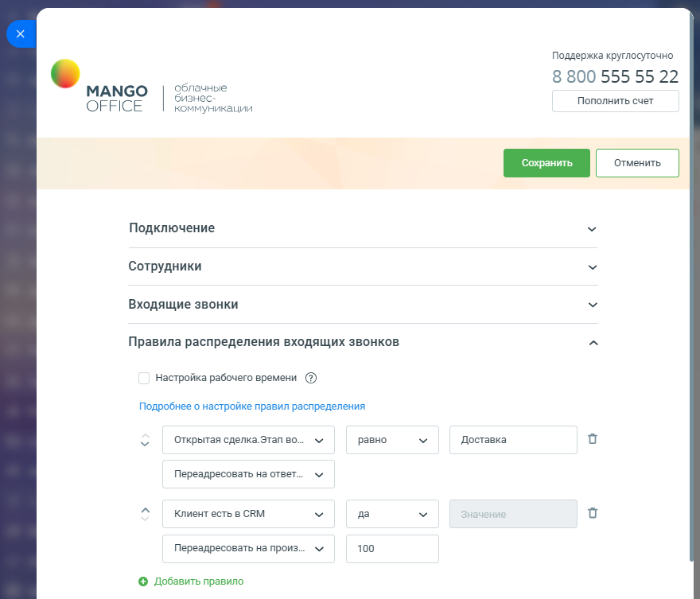Move the Доставка rule down with arrow
Viewport: 700px width, 599px height.
coord(145,444)
